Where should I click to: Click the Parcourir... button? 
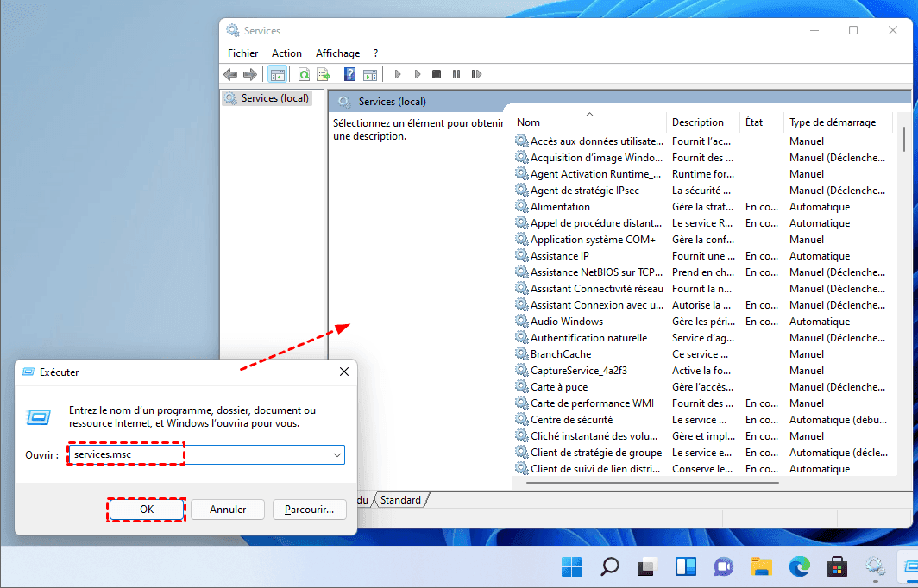click(309, 510)
